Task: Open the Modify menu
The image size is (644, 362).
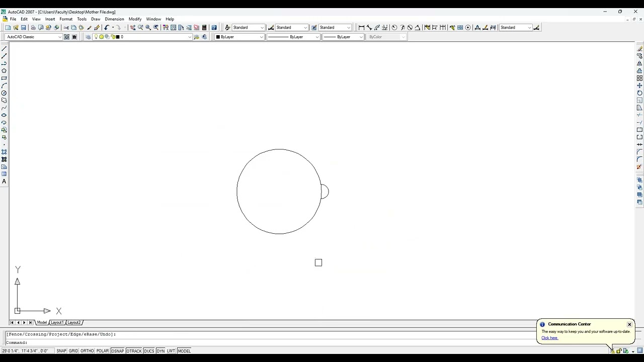Action: [x=135, y=19]
